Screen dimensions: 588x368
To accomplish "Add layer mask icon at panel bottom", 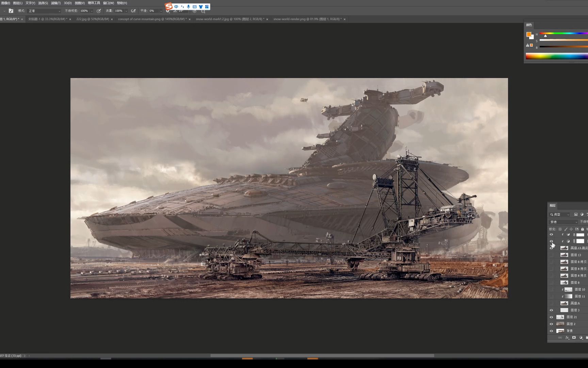I will click(574, 338).
